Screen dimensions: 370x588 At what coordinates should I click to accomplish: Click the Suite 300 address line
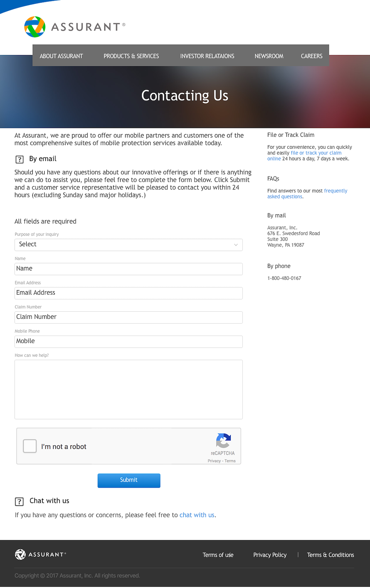(x=277, y=239)
